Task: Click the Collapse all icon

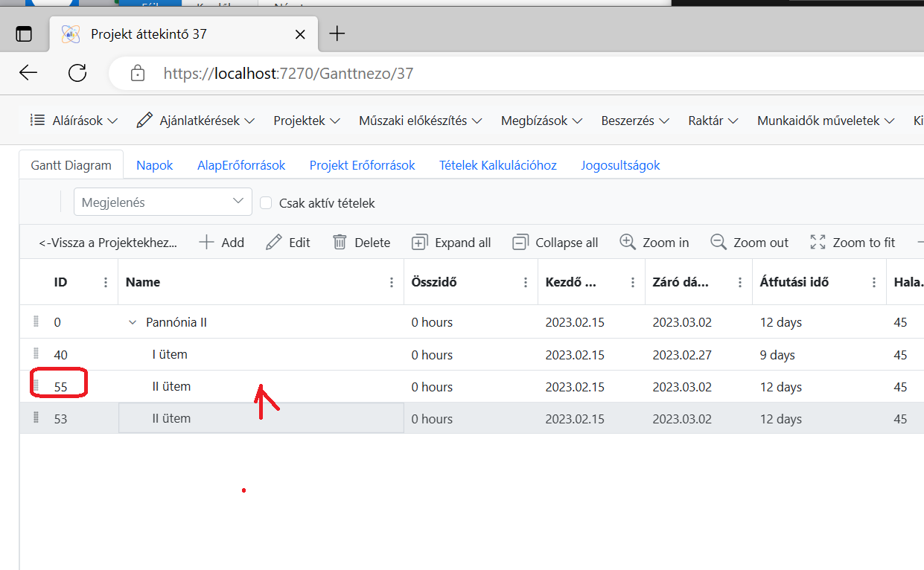Action: click(x=520, y=243)
